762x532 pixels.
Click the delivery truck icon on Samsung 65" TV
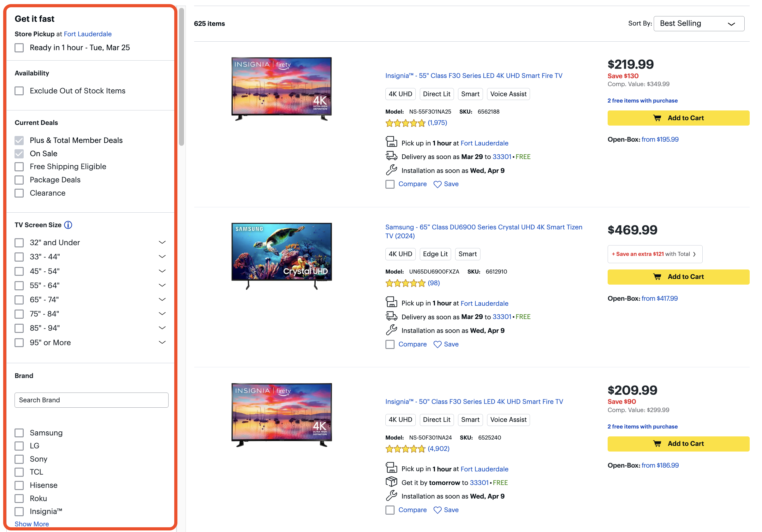click(391, 316)
